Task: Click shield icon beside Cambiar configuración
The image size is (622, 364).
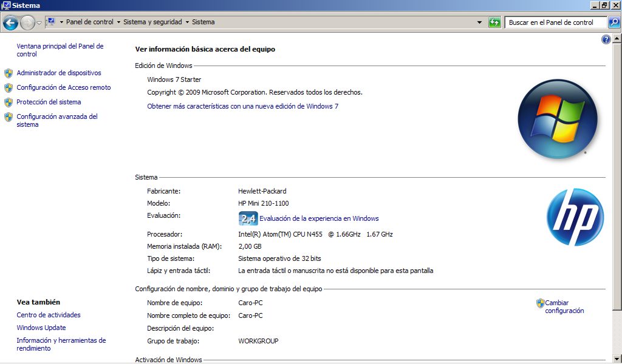Action: (540, 303)
